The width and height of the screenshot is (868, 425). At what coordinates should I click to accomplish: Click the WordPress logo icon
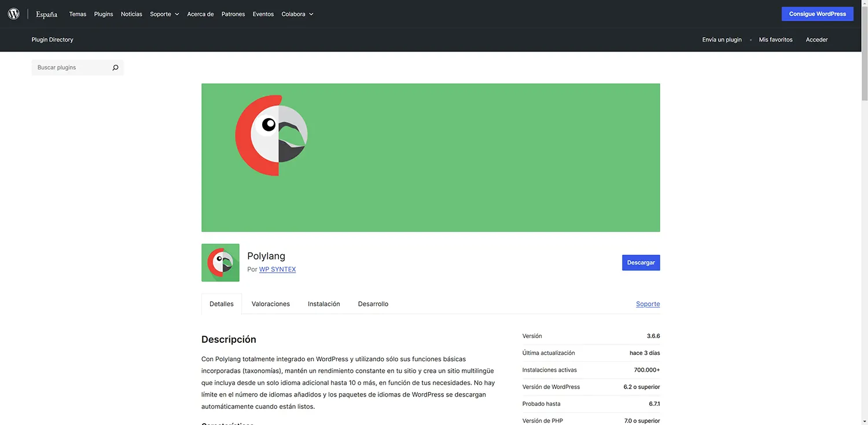pyautogui.click(x=13, y=13)
